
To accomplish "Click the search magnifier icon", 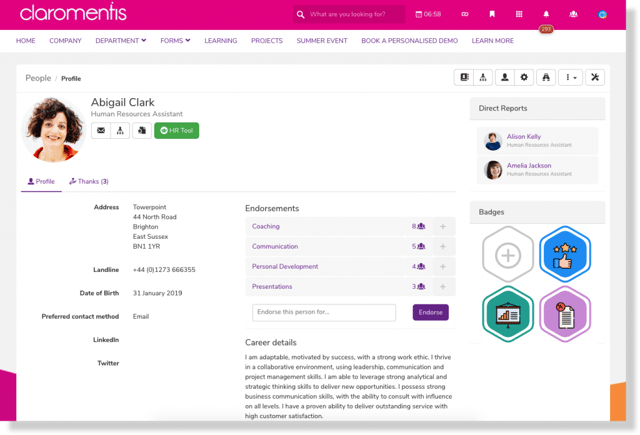I will coord(300,15).
